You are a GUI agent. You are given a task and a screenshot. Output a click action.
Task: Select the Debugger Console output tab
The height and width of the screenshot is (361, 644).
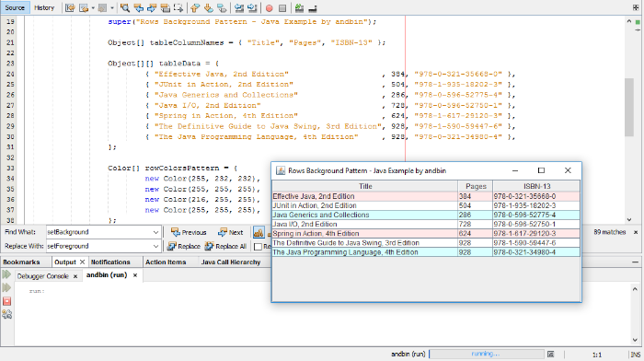(42, 276)
